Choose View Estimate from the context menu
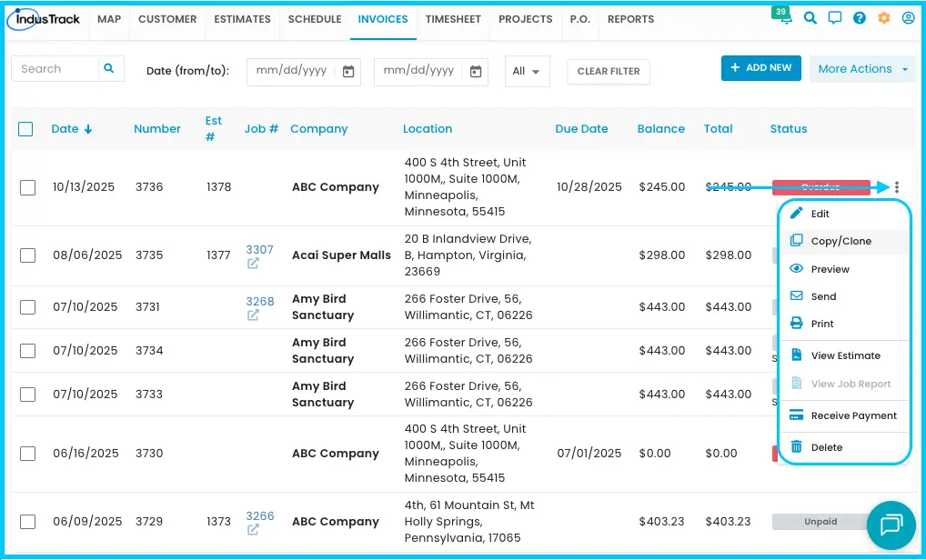 pos(844,355)
